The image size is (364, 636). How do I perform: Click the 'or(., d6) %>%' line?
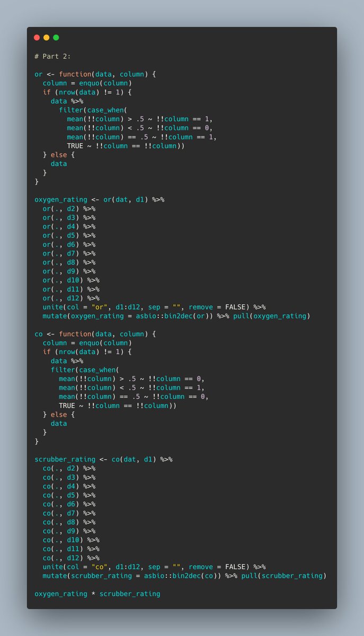pyautogui.click(x=69, y=244)
